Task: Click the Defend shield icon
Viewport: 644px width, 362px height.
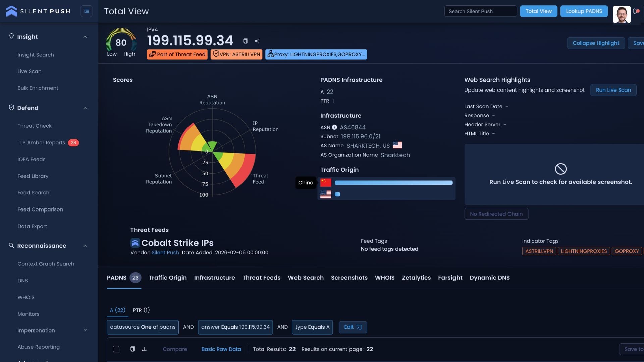Action: pyautogui.click(x=11, y=108)
